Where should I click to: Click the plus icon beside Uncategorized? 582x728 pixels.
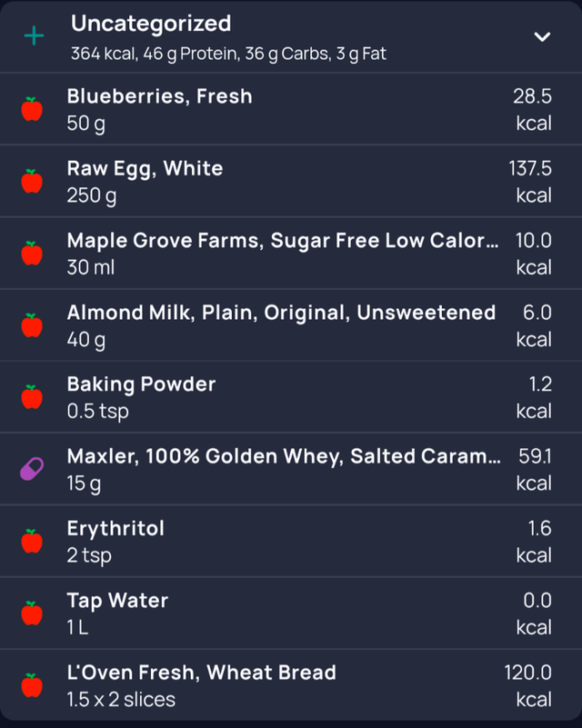click(34, 36)
